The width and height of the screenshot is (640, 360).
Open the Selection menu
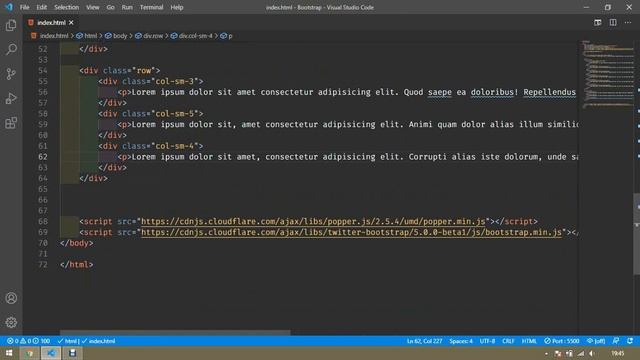coord(66,7)
